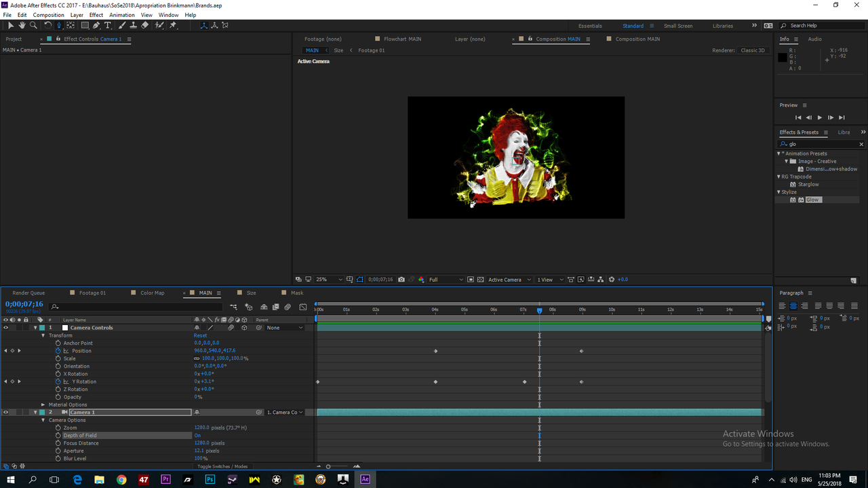The image size is (868, 488).
Task: Click the Graph Editor button in the timeline
Action: coord(302,307)
